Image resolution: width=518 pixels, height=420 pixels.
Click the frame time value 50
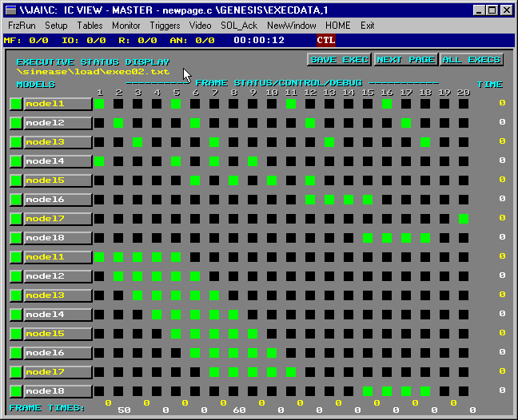point(124,410)
